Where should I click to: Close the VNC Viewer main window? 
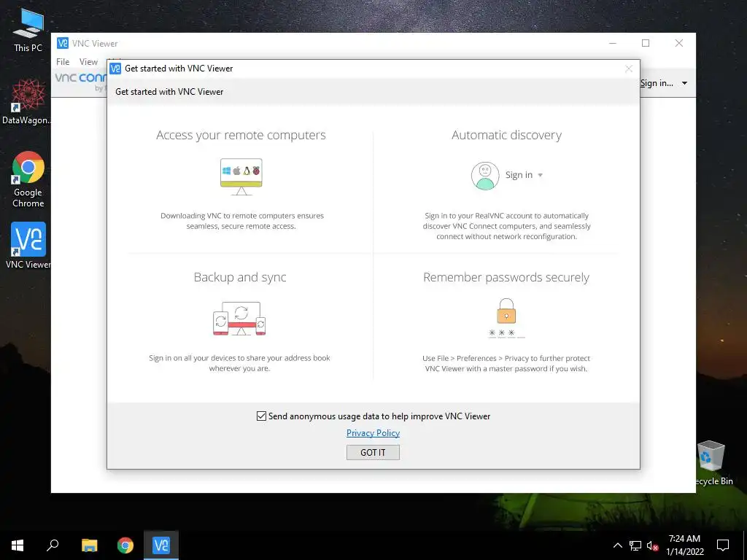679,43
